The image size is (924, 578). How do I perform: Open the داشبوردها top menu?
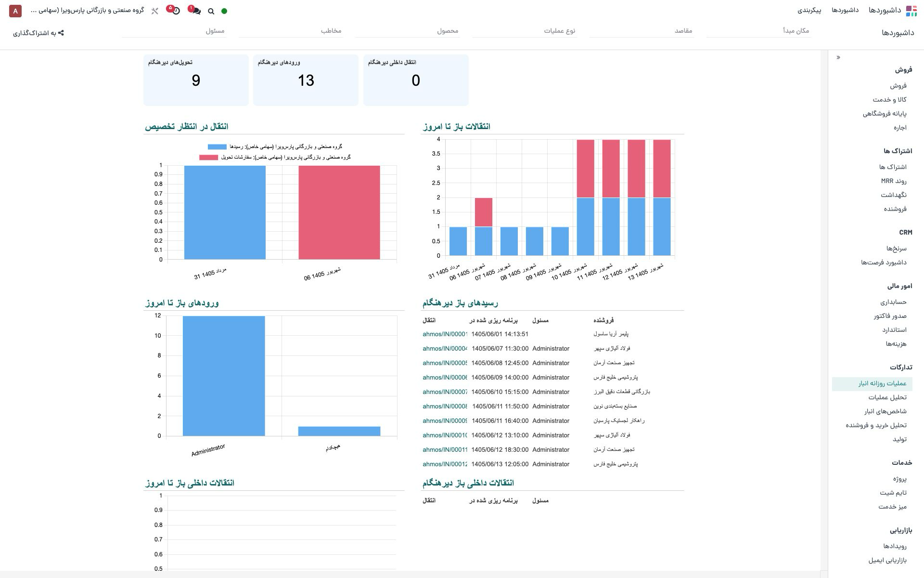click(x=845, y=10)
